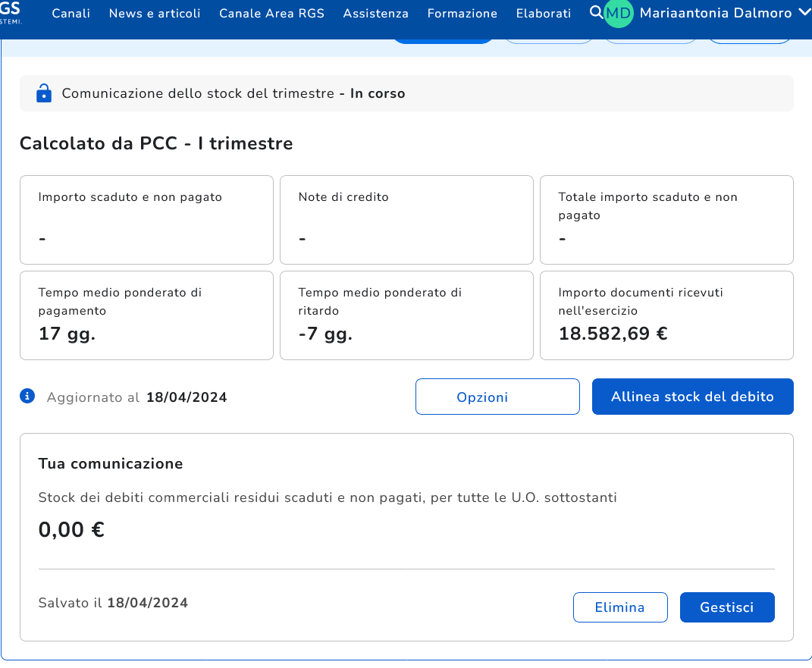Click the info icon beside Aggiornato al
This screenshot has height=668, width=812.
[x=27, y=396]
